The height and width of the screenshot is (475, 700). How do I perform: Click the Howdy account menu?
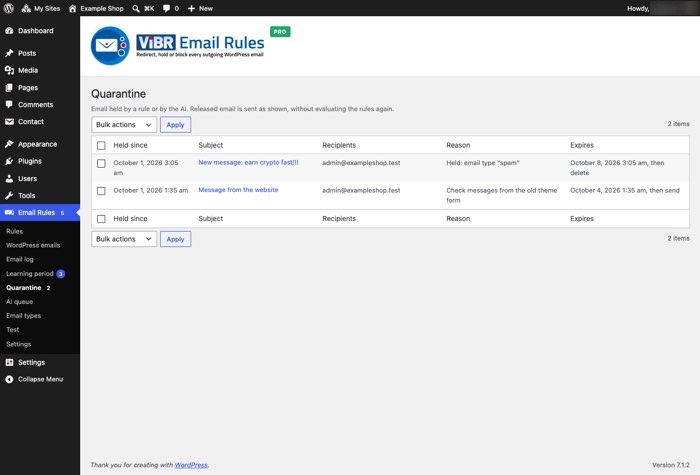pos(661,8)
